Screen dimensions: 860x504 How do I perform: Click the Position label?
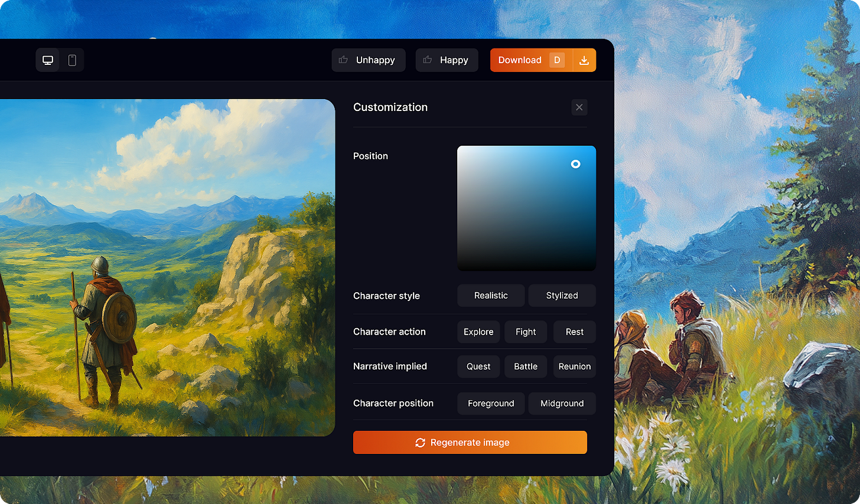(370, 156)
